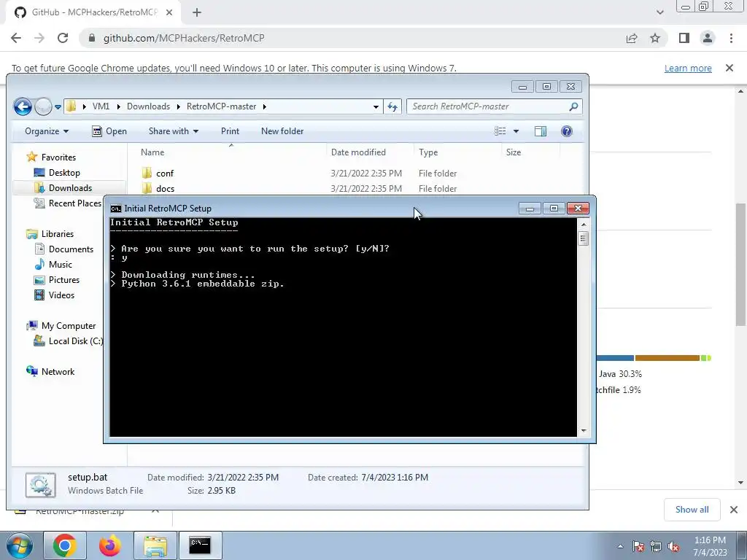Click New folder button
This screenshot has width=747, height=560.
(282, 131)
